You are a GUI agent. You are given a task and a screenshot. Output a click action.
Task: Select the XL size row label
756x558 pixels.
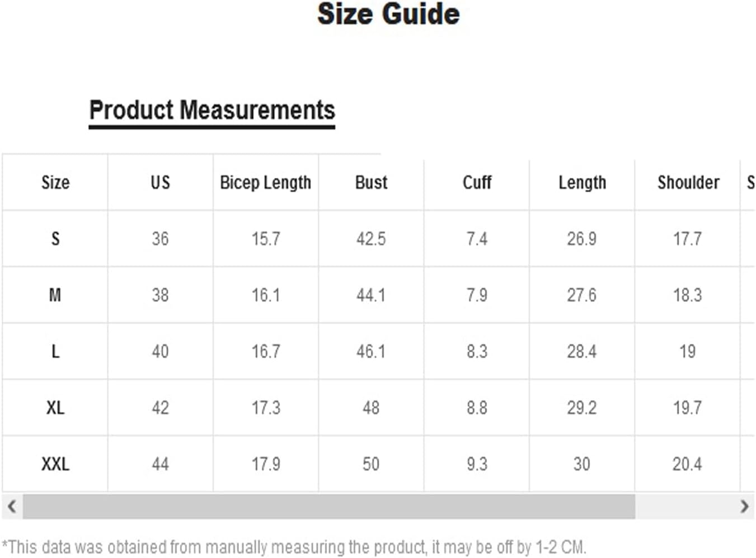(55, 408)
